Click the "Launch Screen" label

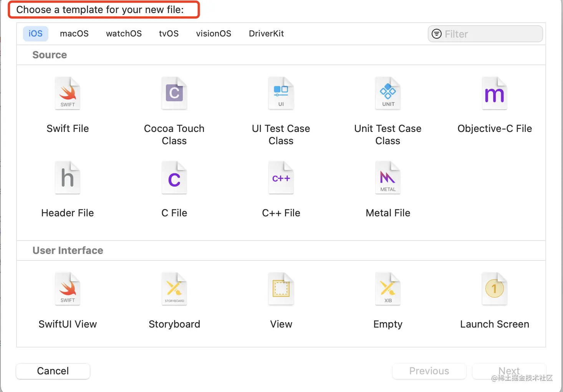click(x=495, y=324)
